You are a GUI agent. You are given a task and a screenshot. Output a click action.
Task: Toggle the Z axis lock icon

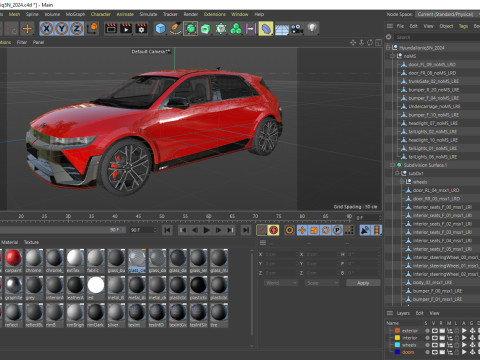tap(77, 29)
